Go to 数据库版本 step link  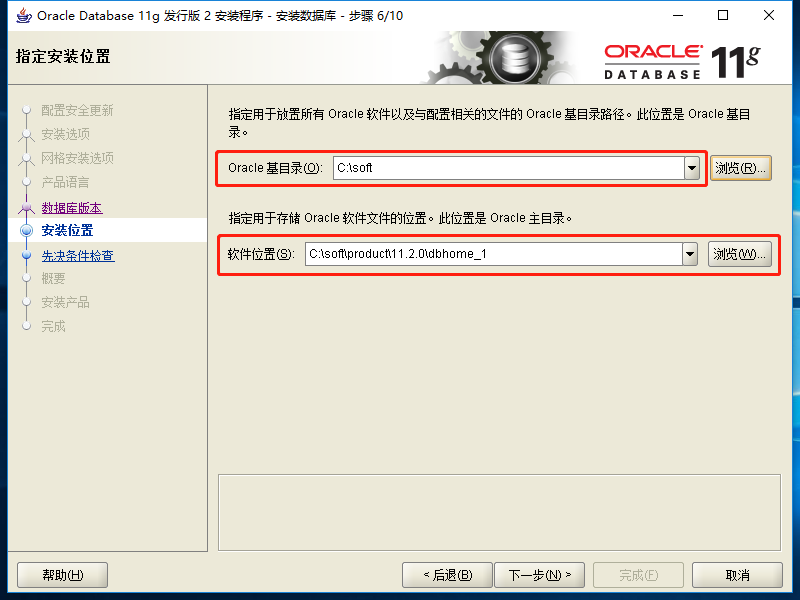(x=72, y=208)
